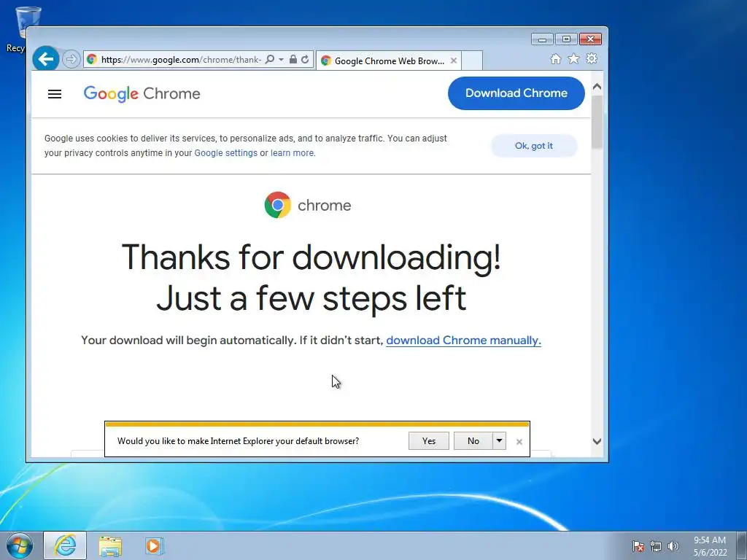Image resolution: width=747 pixels, height=560 pixels.
Task: Click the scroll down arrow
Action: tap(597, 441)
